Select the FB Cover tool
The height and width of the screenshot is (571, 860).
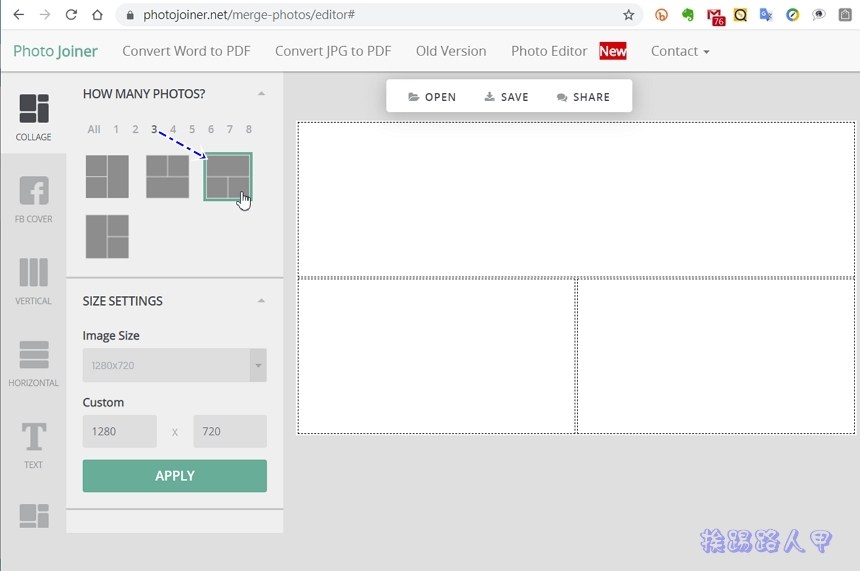click(33, 199)
